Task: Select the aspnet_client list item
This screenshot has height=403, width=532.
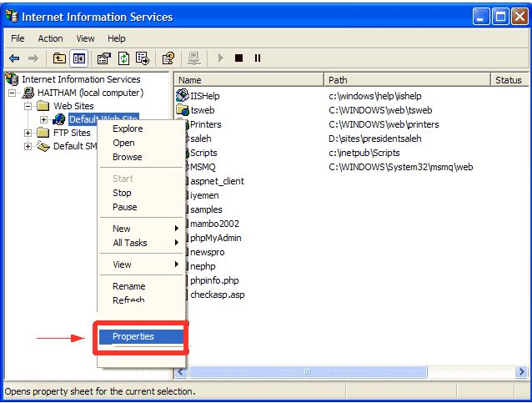Action: click(x=217, y=181)
